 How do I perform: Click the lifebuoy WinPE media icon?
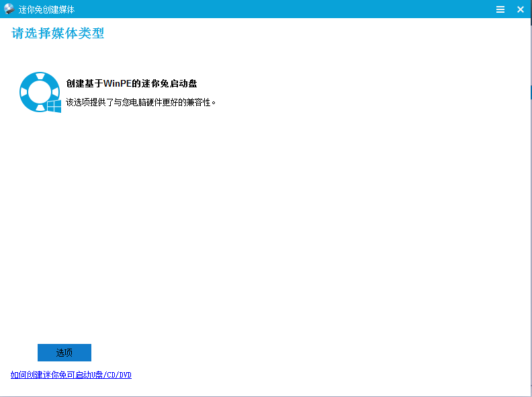coord(40,92)
